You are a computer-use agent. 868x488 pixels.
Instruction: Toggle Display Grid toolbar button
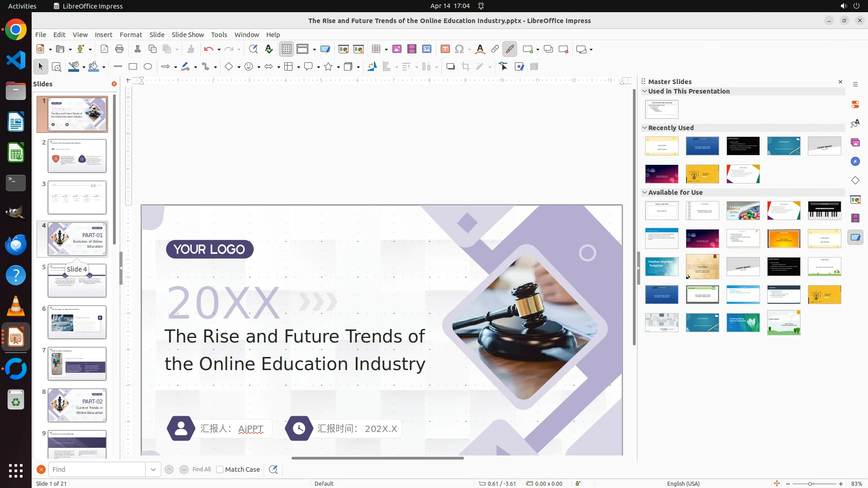[x=287, y=49]
